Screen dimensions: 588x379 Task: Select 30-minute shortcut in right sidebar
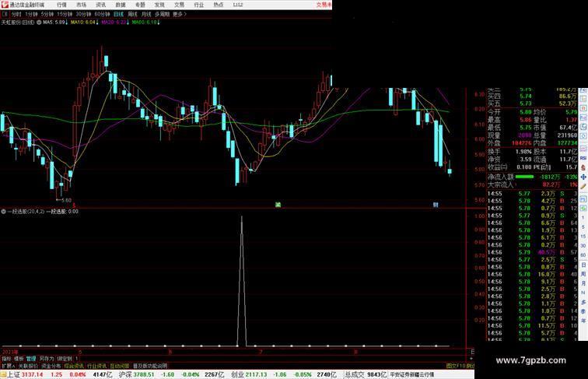pyautogui.click(x=583, y=246)
